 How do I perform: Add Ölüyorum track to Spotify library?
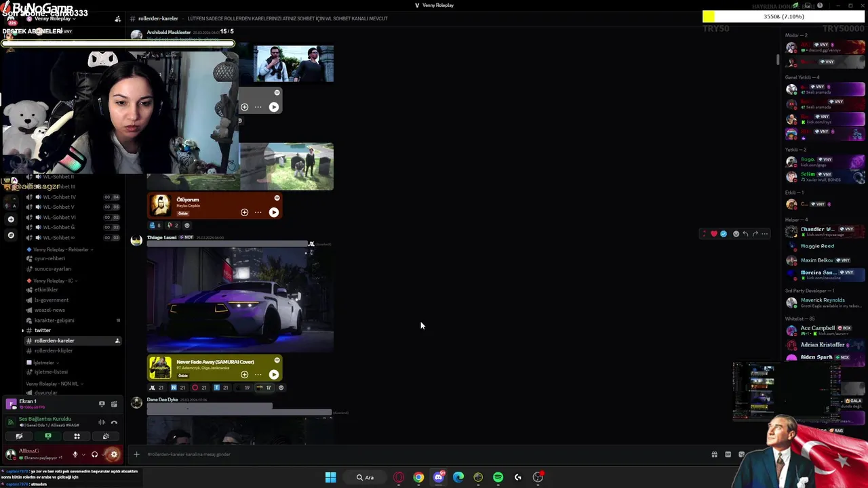(x=244, y=212)
